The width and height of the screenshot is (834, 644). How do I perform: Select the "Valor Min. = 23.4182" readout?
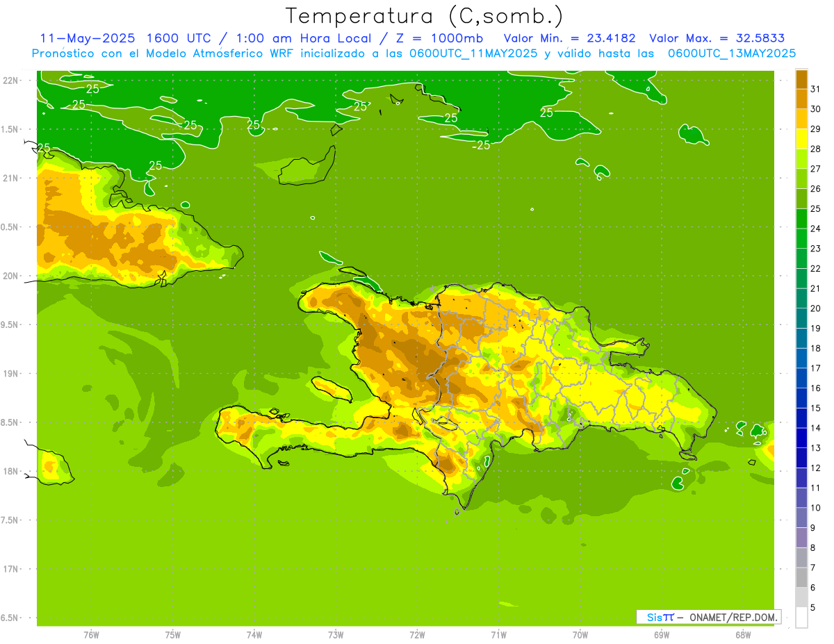tap(569, 38)
